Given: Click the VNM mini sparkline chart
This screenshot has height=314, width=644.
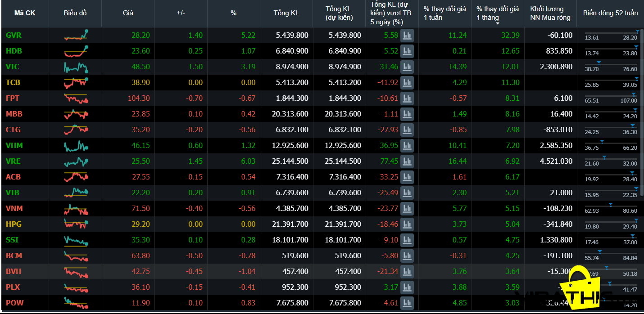Looking at the screenshot, I should click(x=76, y=209).
